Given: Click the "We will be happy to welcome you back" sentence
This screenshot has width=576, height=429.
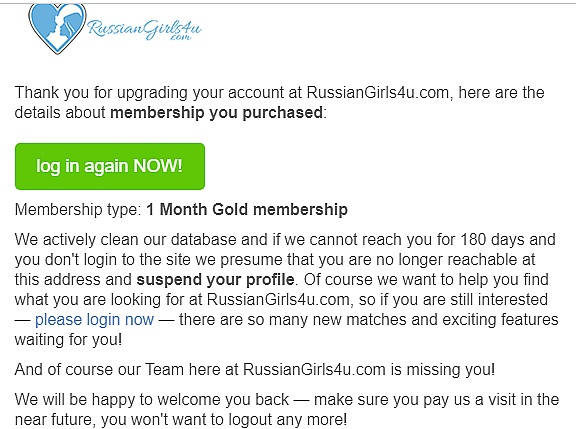Looking at the screenshot, I should (152, 399).
